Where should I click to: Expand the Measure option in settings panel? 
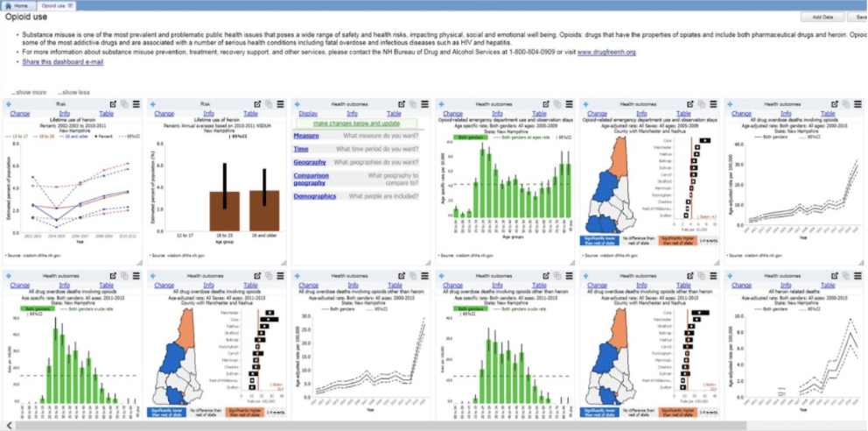[306, 136]
